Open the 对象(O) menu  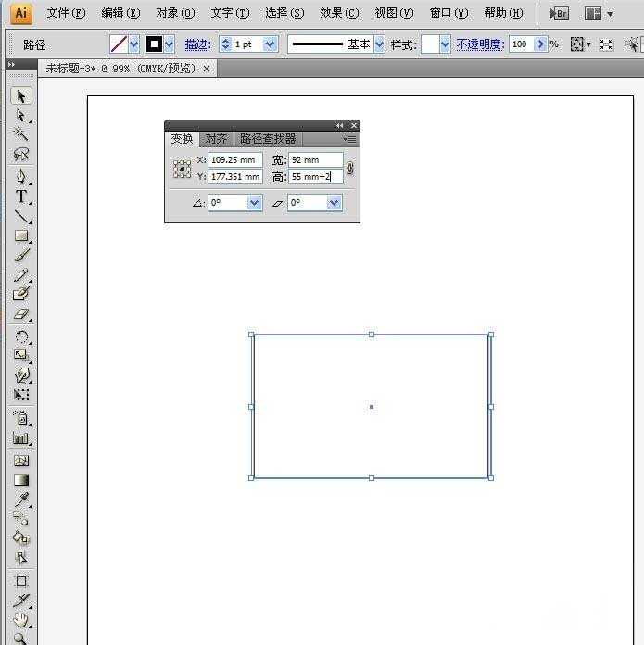(x=176, y=13)
